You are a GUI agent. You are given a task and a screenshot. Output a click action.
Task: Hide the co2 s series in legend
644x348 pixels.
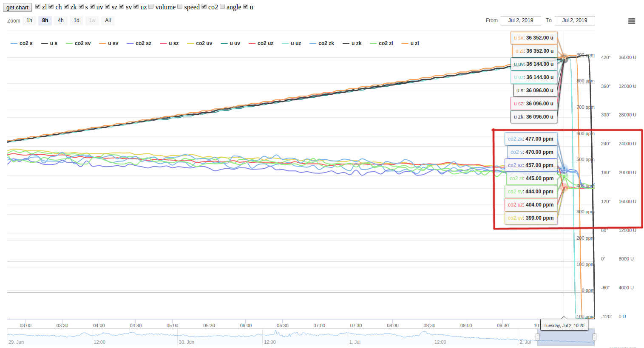point(21,43)
